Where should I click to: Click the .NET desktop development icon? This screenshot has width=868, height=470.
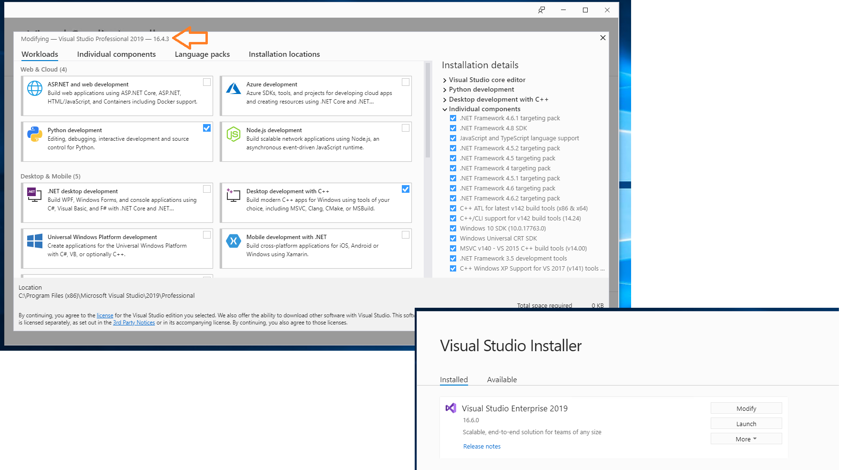pos(34,195)
